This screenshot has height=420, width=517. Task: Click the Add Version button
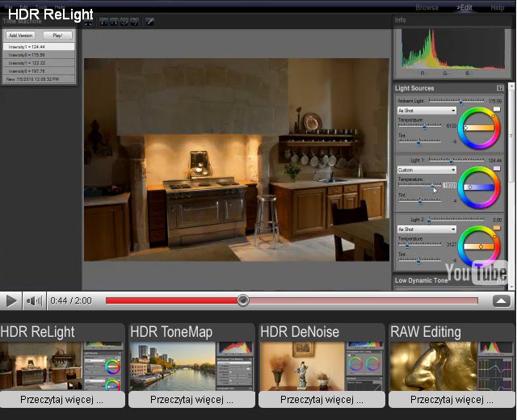(20, 36)
